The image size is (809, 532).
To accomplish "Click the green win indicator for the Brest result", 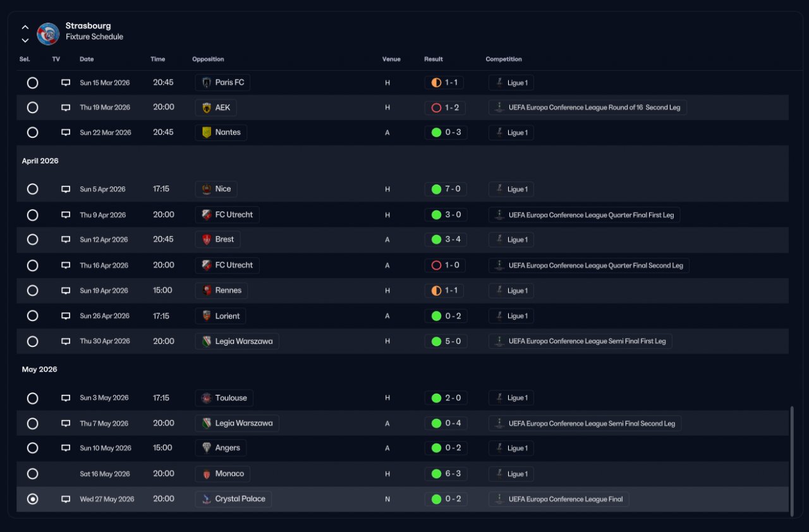I will pyautogui.click(x=436, y=240).
